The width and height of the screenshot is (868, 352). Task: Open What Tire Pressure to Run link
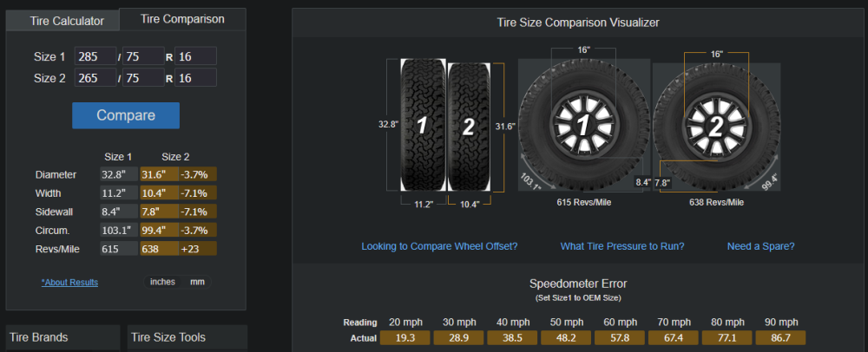tap(622, 246)
